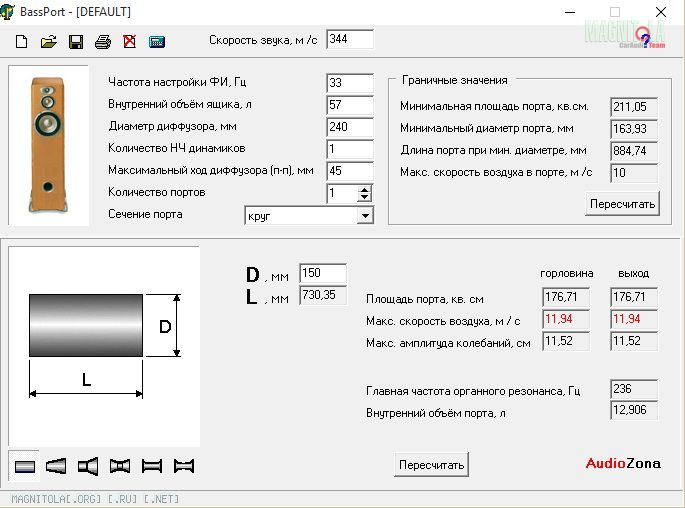Click the organ resonance frequency value 236

coord(634,389)
